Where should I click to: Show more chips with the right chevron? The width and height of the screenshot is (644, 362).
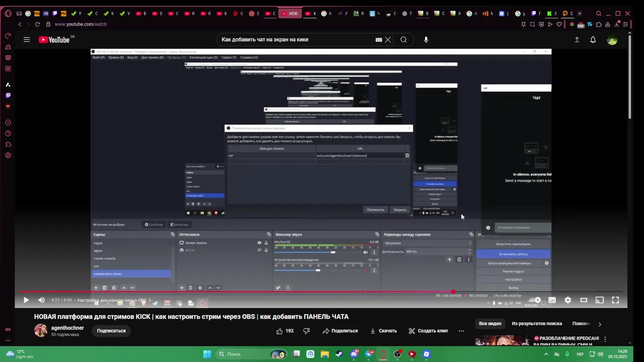[x=599, y=324]
